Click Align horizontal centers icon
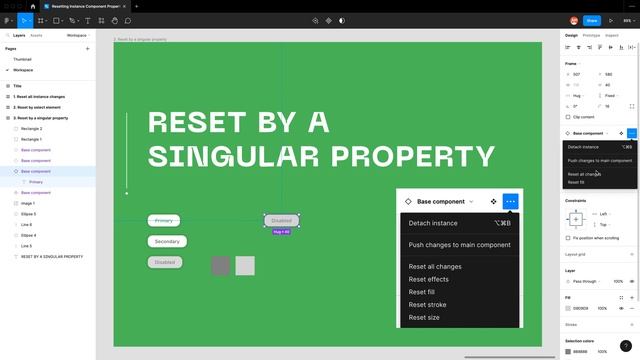The image size is (640, 360). click(x=578, y=47)
